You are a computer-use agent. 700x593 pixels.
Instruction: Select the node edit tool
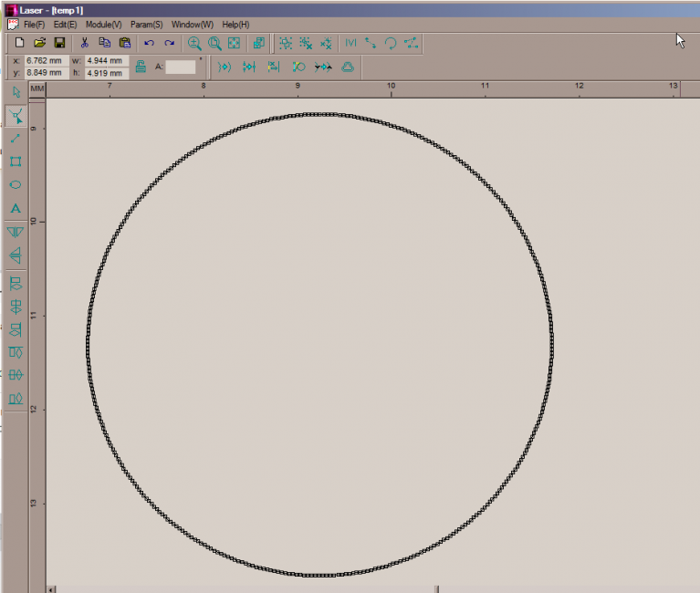[x=16, y=115]
